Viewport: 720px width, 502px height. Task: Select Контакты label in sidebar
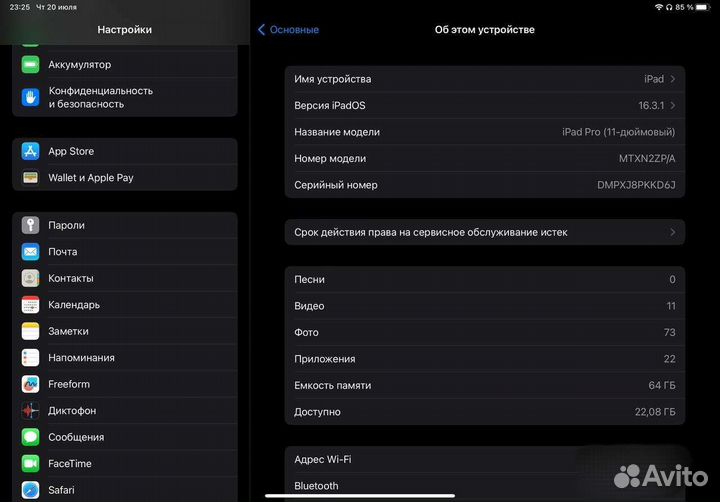[71, 278]
